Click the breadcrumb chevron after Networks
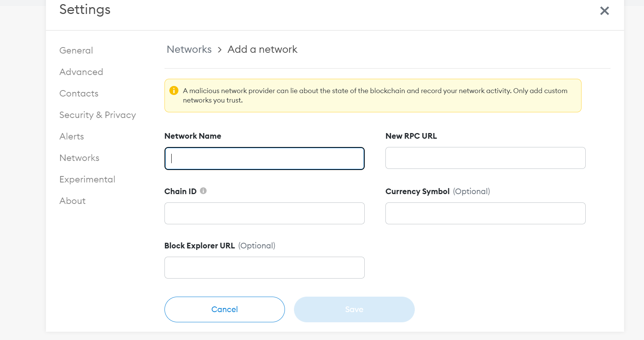This screenshot has height=340, width=644. pyautogui.click(x=219, y=50)
